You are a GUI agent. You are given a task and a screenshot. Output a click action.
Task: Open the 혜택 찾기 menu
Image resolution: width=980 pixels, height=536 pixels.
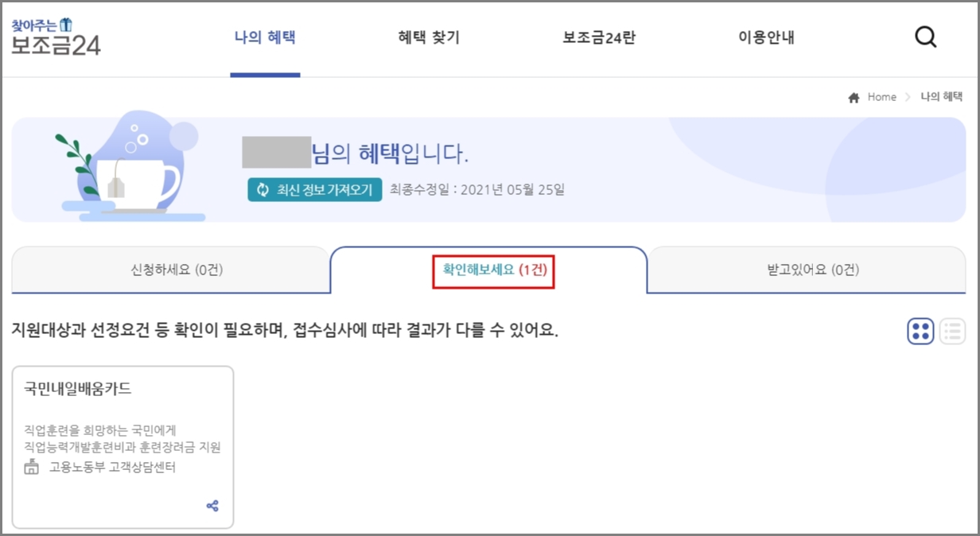(427, 37)
